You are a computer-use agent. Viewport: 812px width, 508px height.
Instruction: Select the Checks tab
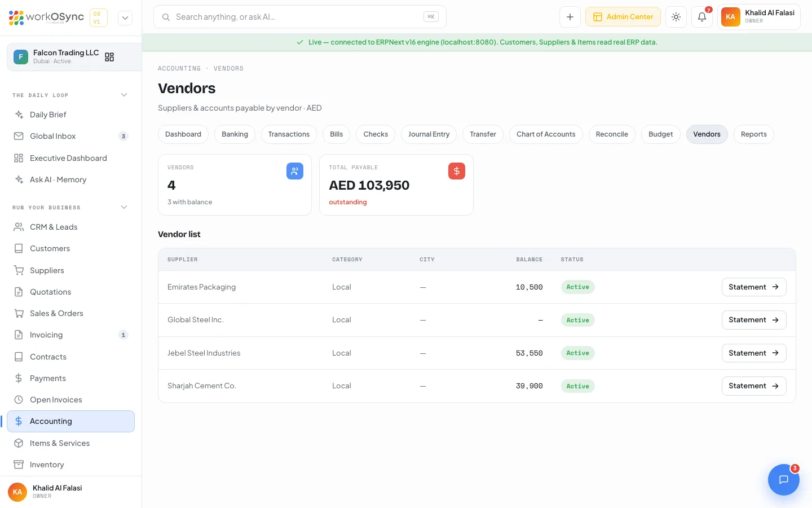pyautogui.click(x=376, y=134)
